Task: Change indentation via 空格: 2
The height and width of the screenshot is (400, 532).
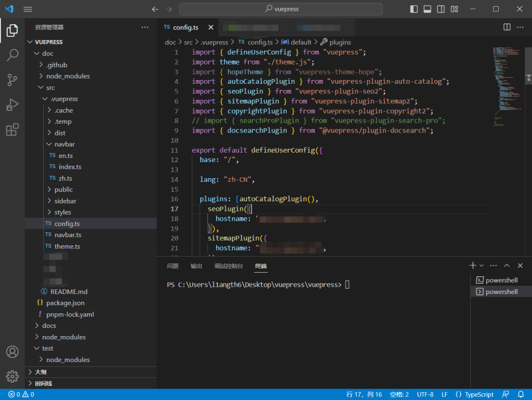Action: (399, 394)
